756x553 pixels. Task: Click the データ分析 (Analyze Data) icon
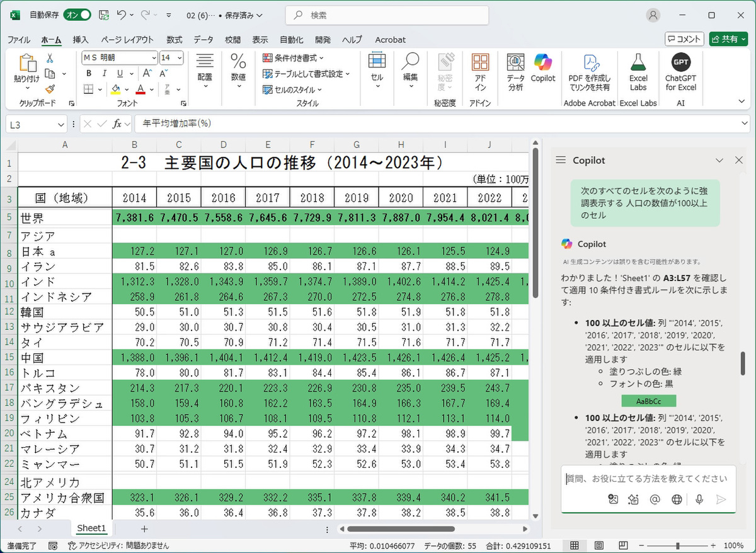pos(515,69)
